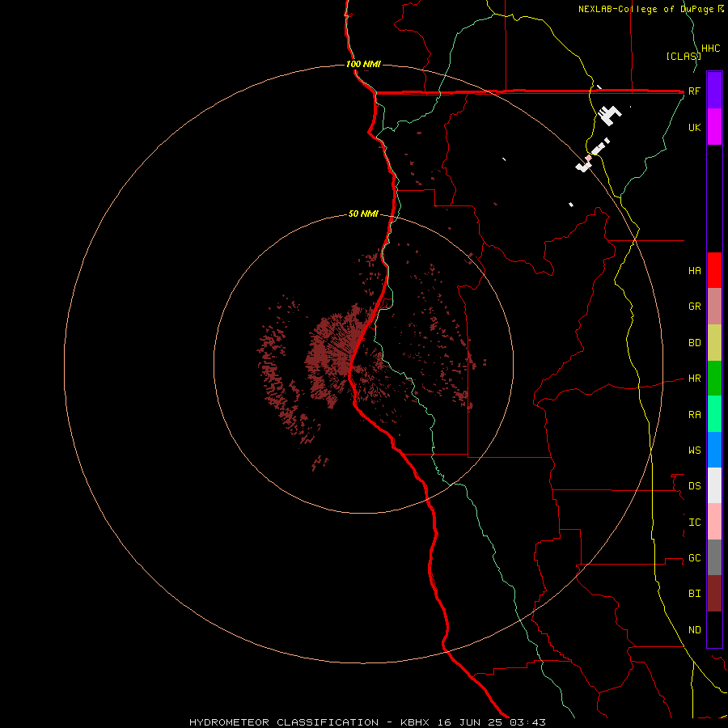Select the light green RA rain swatch
The height and width of the screenshot is (728, 728).
(x=714, y=413)
